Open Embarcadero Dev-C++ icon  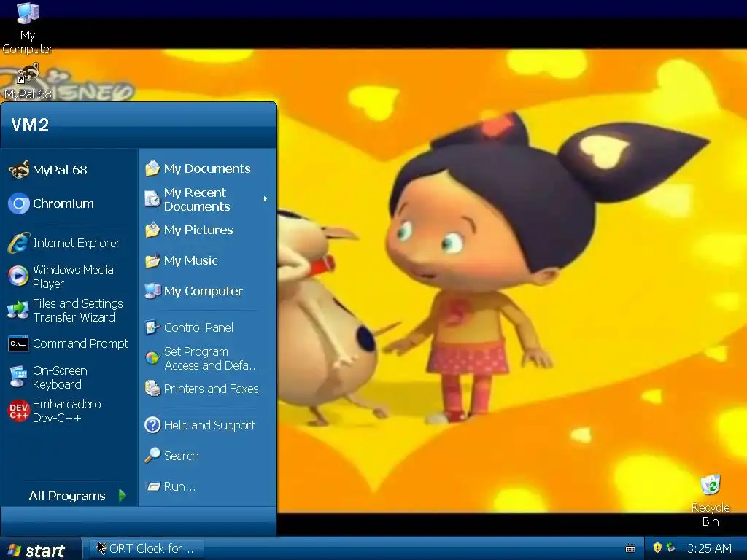click(18, 411)
